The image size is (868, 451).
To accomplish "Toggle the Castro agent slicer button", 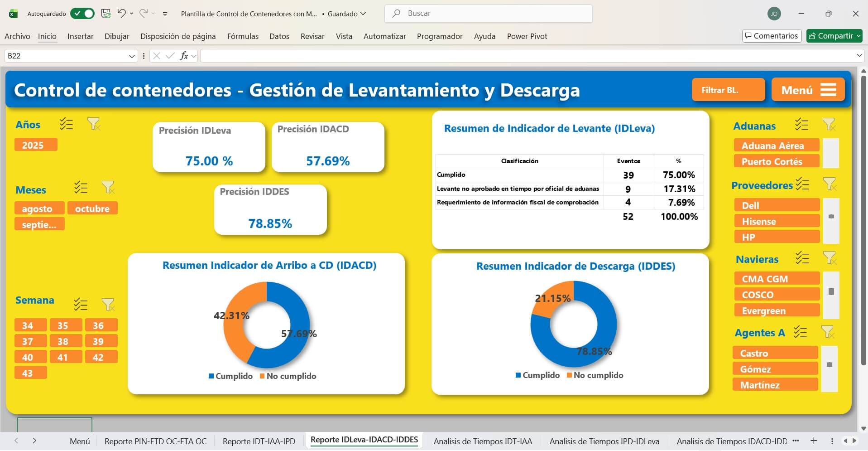I will point(775,353).
